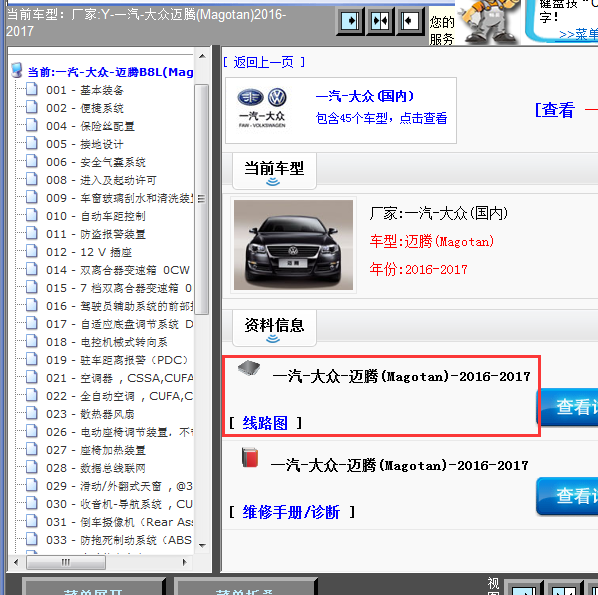Click the 一汽-大众-迈腾(Magotan)-2016-2017 title above 线路图
The width and height of the screenshot is (598, 595).
coord(402,376)
